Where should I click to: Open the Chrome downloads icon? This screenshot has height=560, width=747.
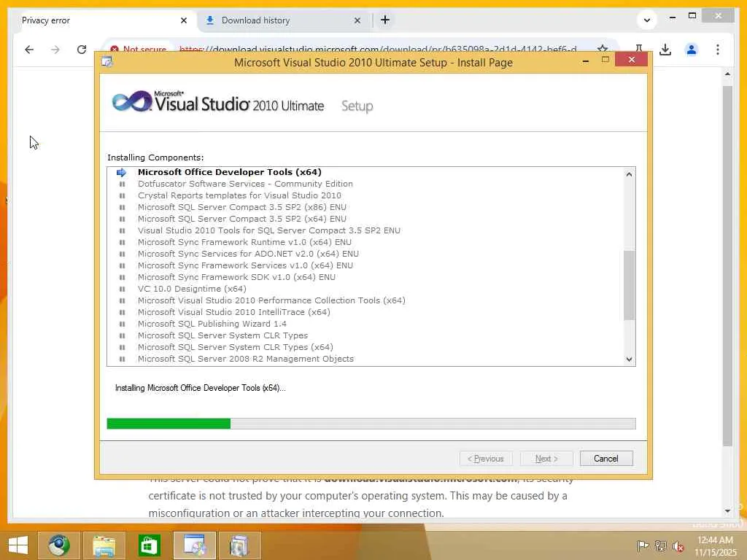[x=665, y=50]
